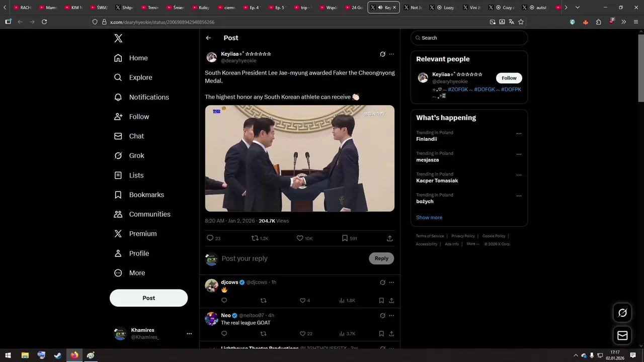This screenshot has height=362, width=644.
Task: Bookmark this page with star icon
Action: [521, 22]
